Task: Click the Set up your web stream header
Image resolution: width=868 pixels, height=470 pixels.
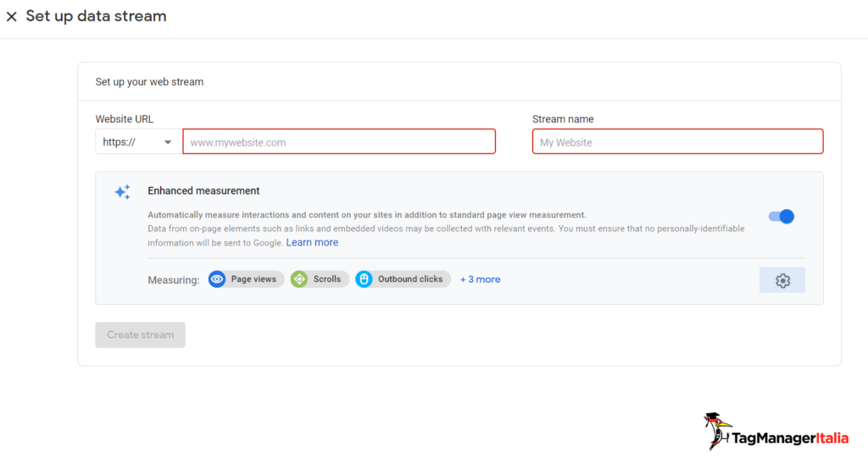Action: coord(149,82)
